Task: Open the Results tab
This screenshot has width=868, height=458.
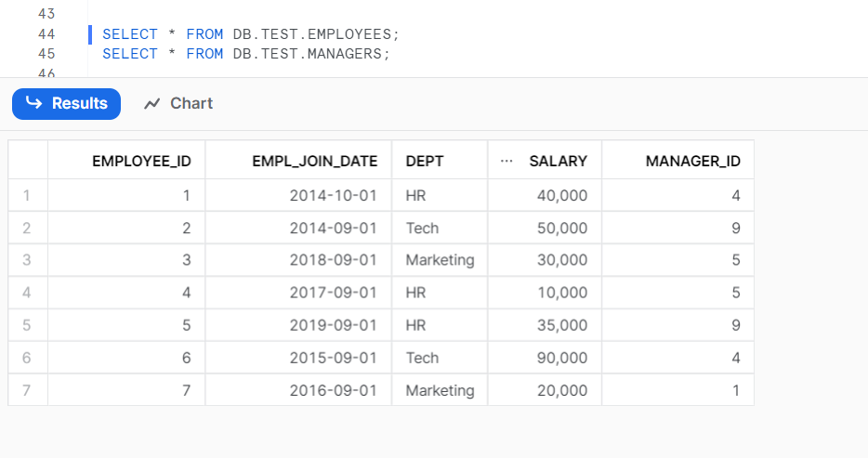Action: click(66, 103)
